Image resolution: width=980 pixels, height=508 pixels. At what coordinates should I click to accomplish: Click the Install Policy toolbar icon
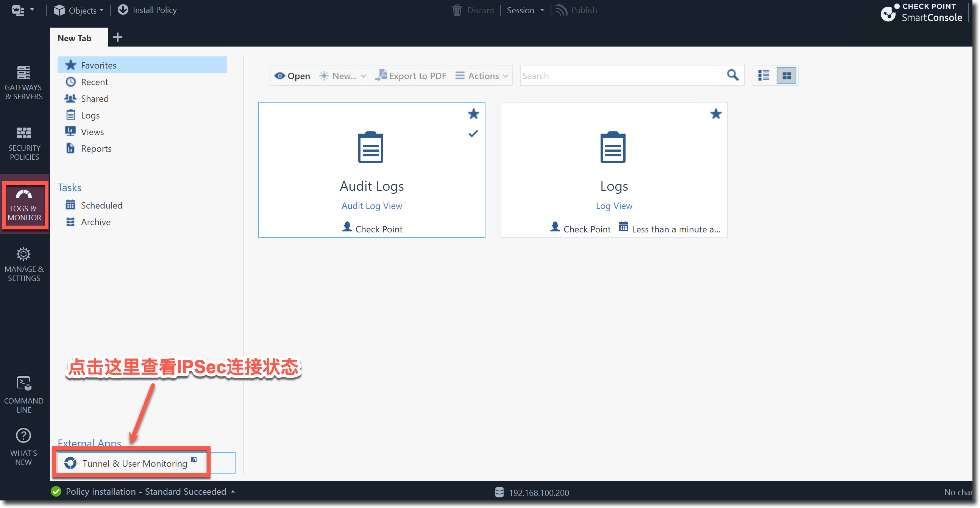coord(123,10)
